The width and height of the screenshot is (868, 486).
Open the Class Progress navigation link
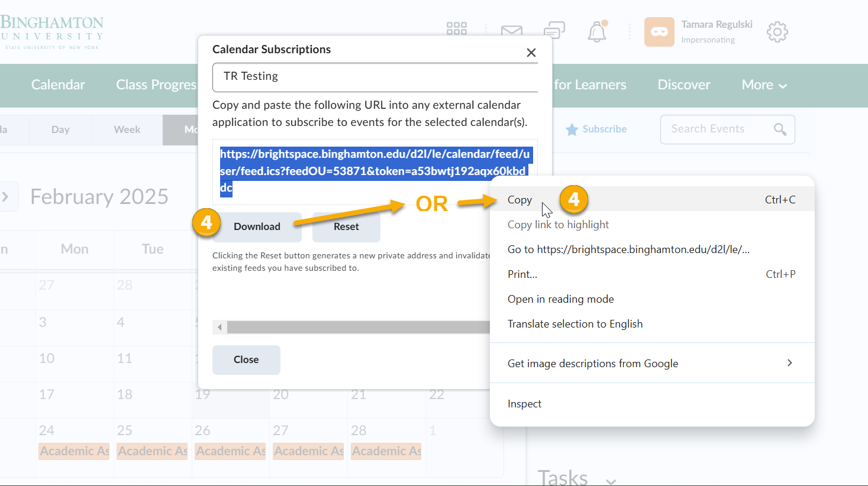pyautogui.click(x=156, y=85)
